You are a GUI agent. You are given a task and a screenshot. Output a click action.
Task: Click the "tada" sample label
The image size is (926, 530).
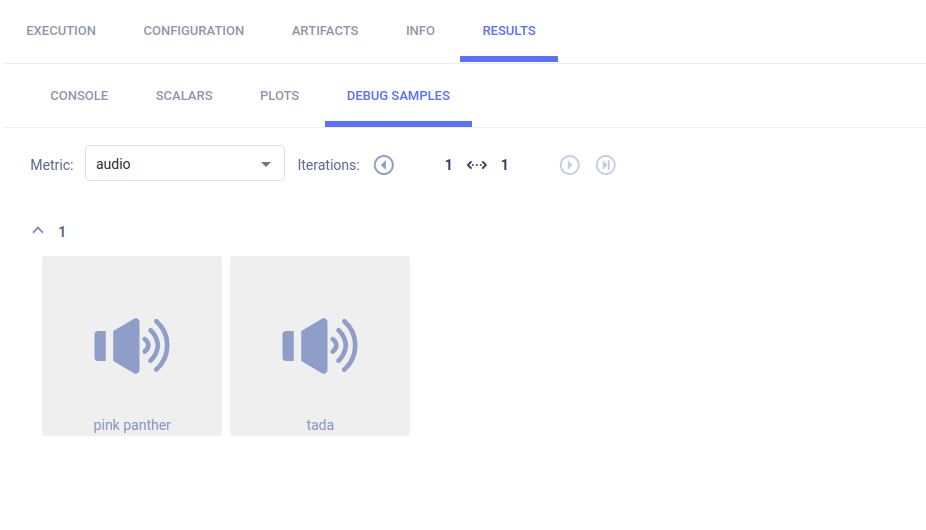point(320,425)
